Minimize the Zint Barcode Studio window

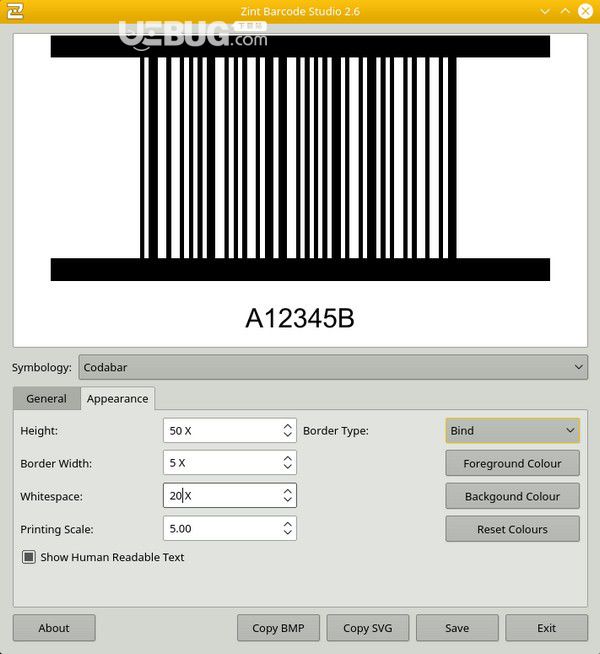point(545,11)
